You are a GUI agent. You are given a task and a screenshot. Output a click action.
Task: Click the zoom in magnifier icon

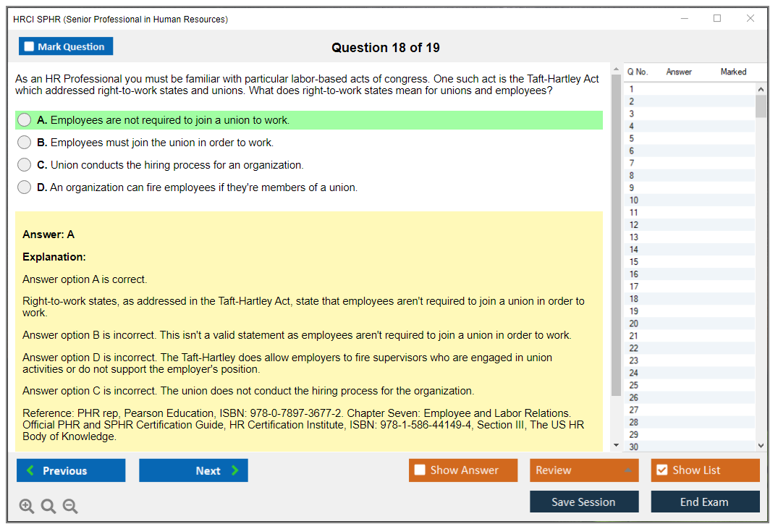(27, 507)
